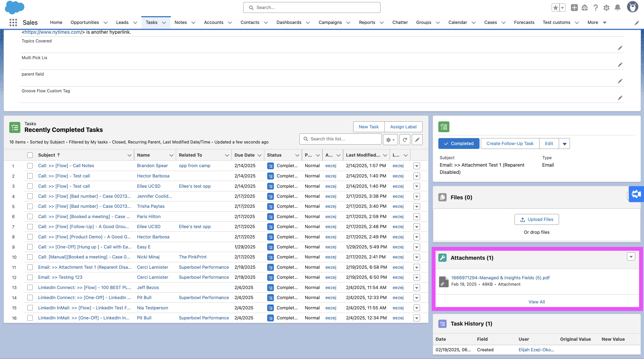Toggle the select-all checkbox in header
Image resolution: width=644 pixels, height=359 pixels.
[x=30, y=155]
